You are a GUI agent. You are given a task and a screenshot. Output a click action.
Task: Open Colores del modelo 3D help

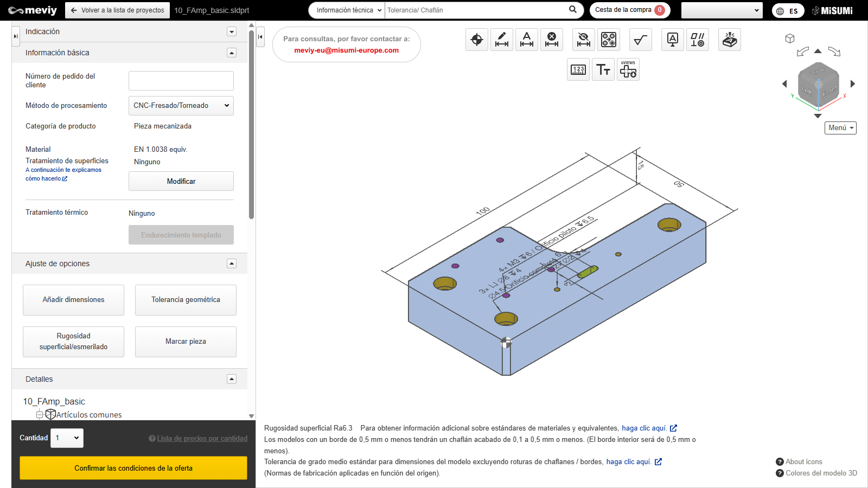pos(816,473)
